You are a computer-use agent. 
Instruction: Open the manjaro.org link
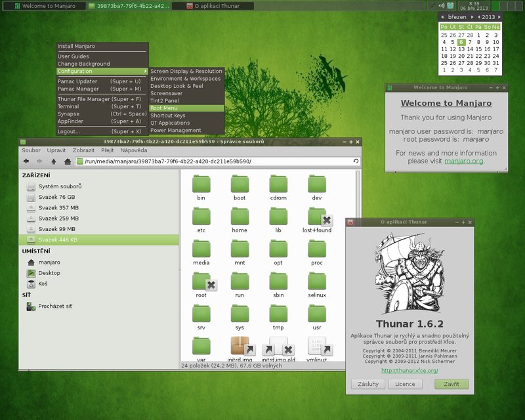pos(464,161)
